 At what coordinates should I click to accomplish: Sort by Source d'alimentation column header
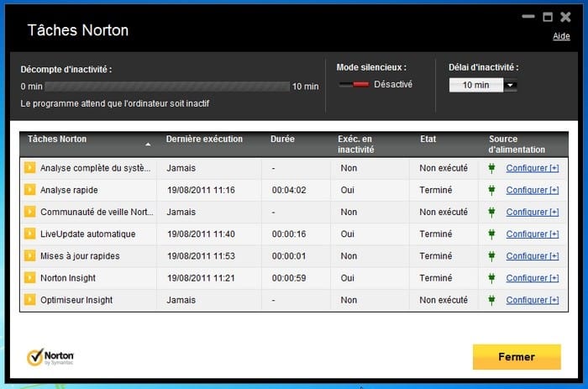[x=517, y=144]
